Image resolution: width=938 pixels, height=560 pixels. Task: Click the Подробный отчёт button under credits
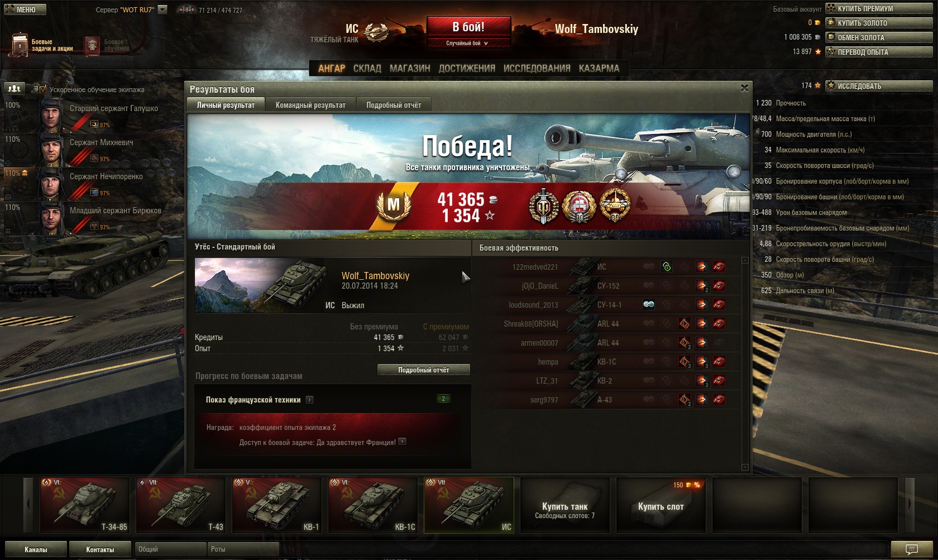coord(424,370)
